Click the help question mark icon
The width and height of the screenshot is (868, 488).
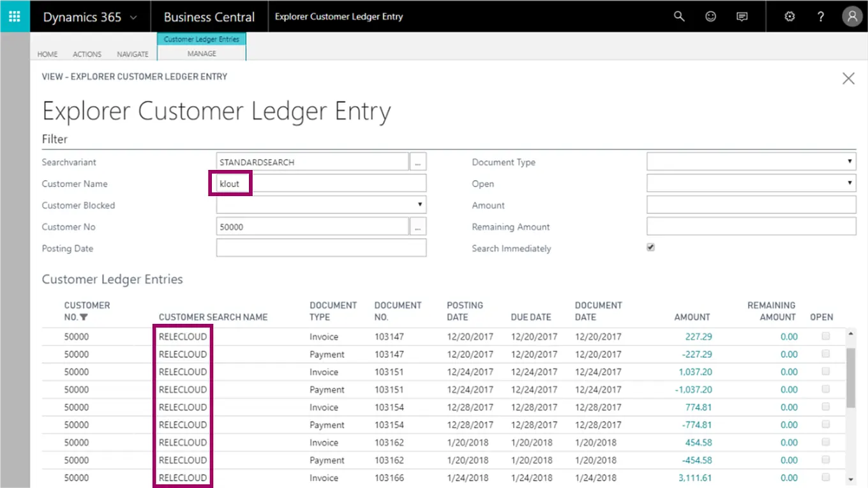pos(821,17)
